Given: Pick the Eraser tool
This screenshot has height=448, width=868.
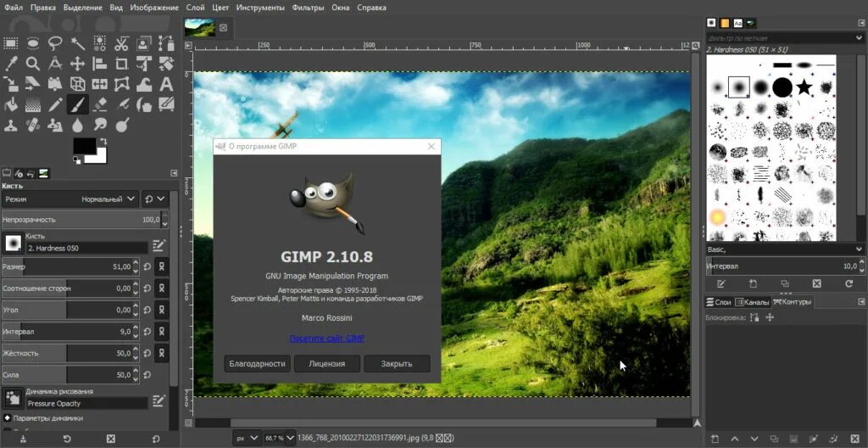Looking at the screenshot, I should (x=100, y=104).
